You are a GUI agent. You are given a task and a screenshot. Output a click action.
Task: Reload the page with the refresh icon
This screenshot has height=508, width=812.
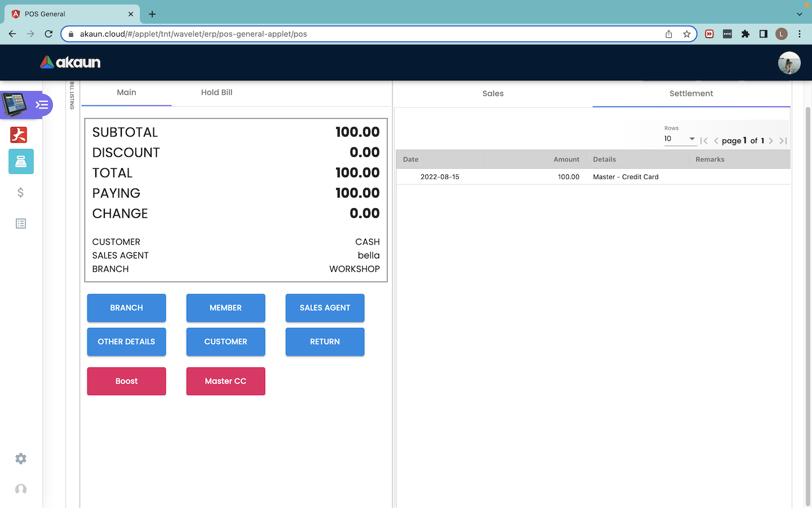[48, 34]
